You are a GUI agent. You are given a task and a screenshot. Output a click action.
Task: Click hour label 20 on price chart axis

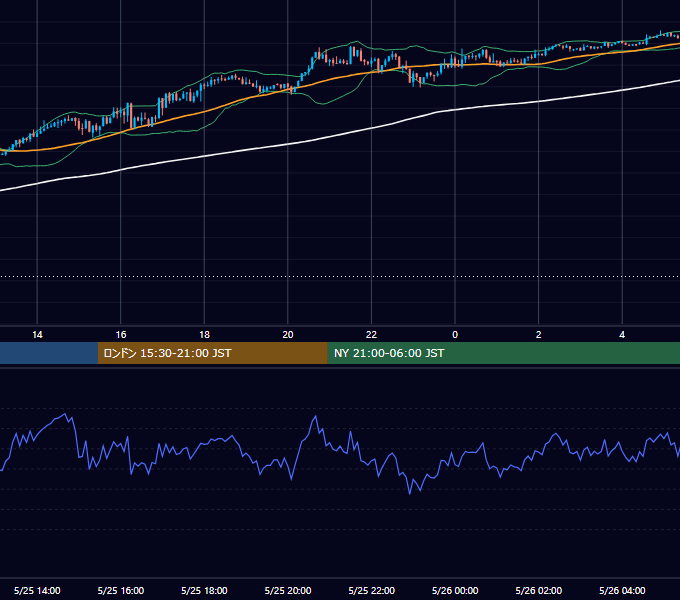(x=288, y=335)
